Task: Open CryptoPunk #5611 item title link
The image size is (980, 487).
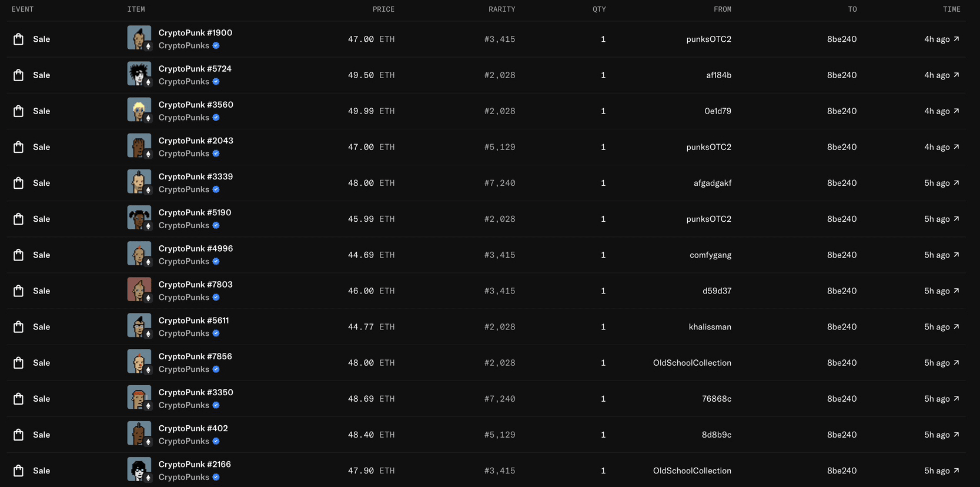Action: [193, 321]
